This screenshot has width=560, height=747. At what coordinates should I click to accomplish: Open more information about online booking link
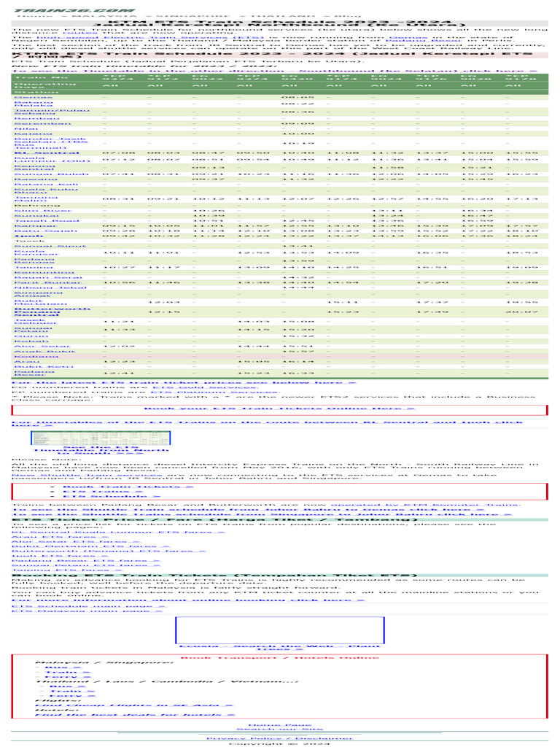click(x=188, y=600)
